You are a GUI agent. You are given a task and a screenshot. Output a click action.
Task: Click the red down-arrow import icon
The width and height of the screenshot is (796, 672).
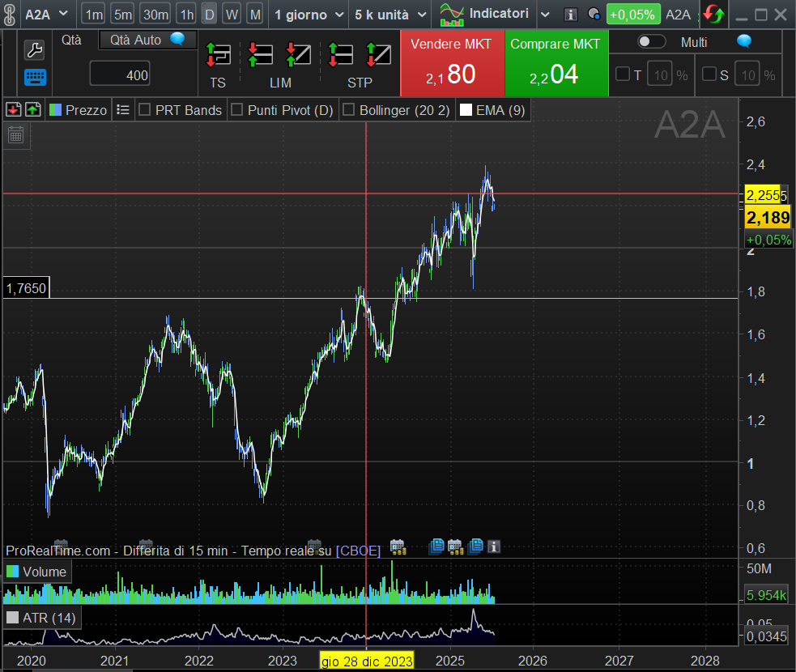click(x=13, y=110)
